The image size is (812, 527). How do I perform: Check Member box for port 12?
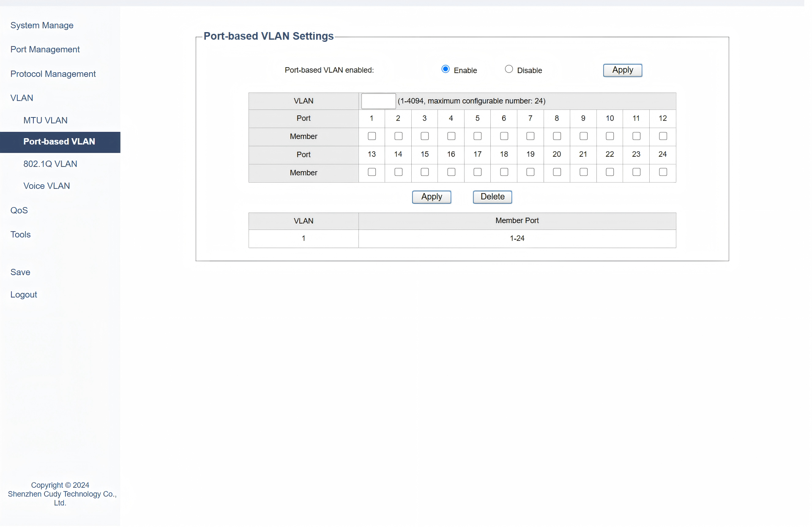(x=662, y=136)
